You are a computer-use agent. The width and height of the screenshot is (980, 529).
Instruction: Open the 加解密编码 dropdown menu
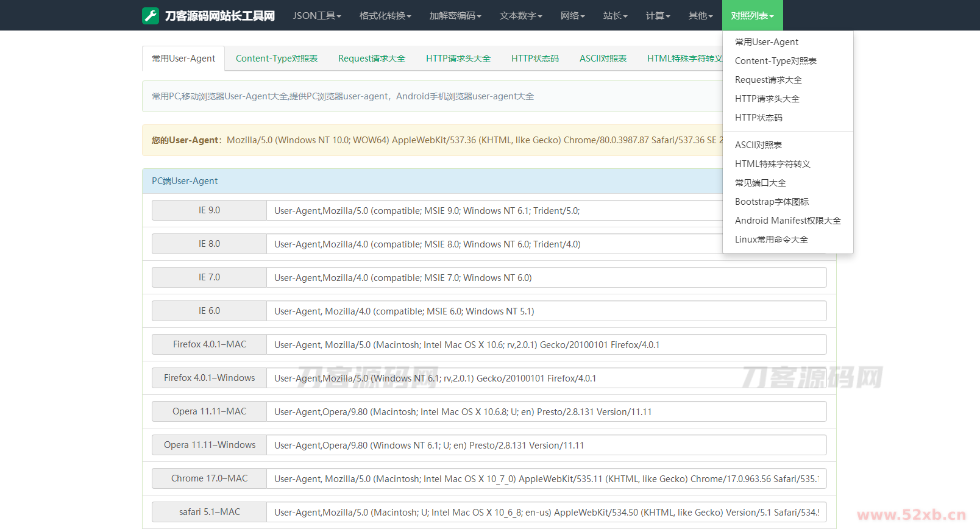pyautogui.click(x=455, y=16)
